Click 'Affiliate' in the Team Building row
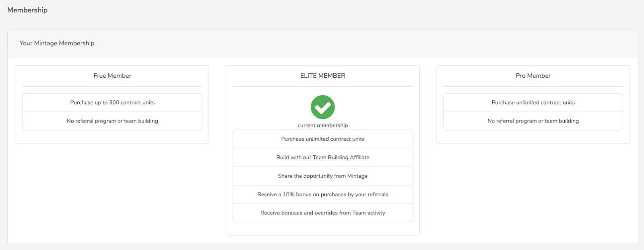Screen dimensions: 644x250 click(359, 158)
